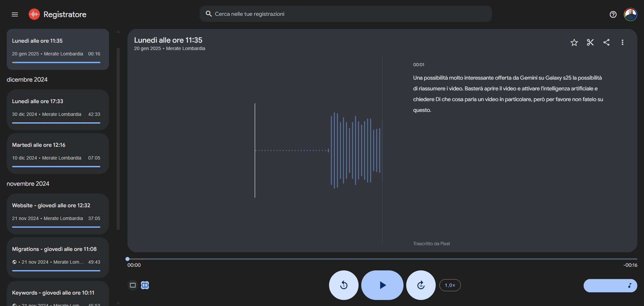Open the navigation menu
The image size is (644, 306).
point(14,14)
